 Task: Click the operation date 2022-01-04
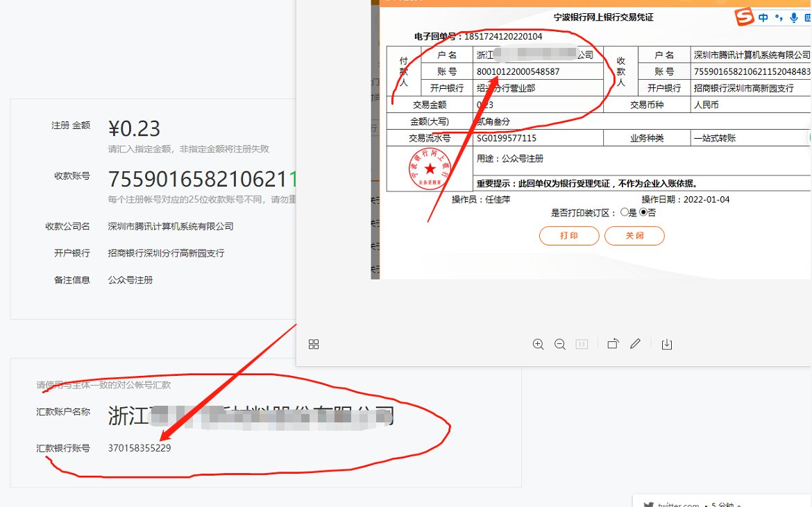(x=707, y=200)
